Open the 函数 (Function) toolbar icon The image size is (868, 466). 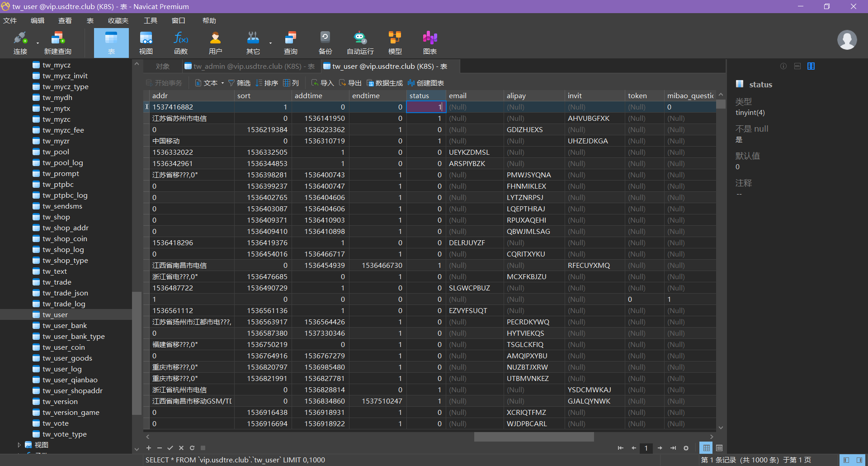pos(181,43)
